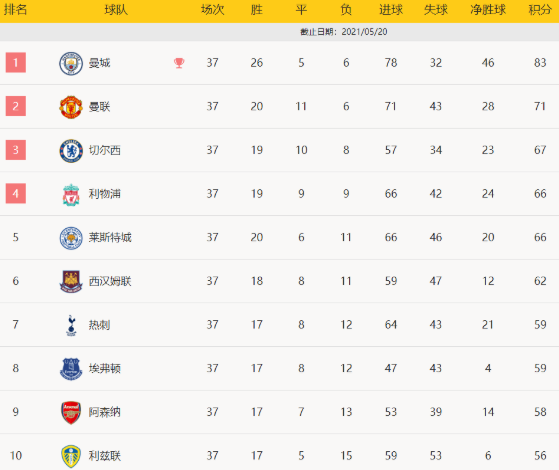The width and height of the screenshot is (559, 470).
Task: Click the Arsenal club crest
Action: (71, 413)
